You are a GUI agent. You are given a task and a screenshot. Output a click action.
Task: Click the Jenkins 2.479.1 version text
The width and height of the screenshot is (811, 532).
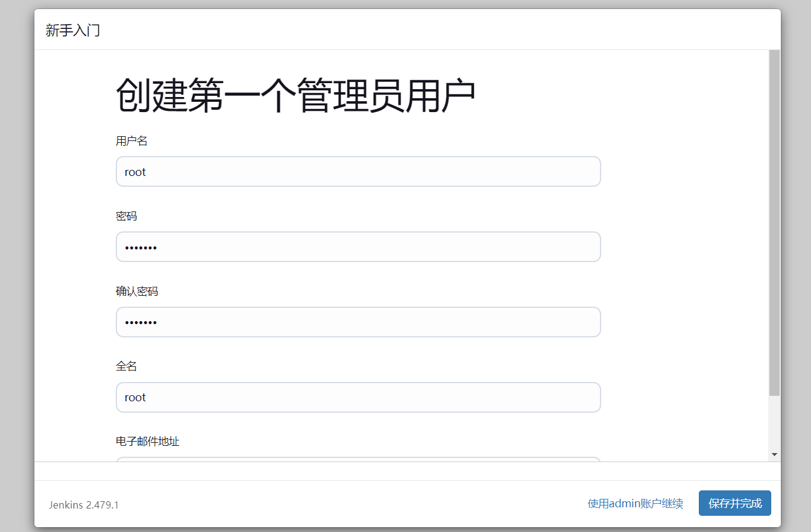tap(84, 505)
